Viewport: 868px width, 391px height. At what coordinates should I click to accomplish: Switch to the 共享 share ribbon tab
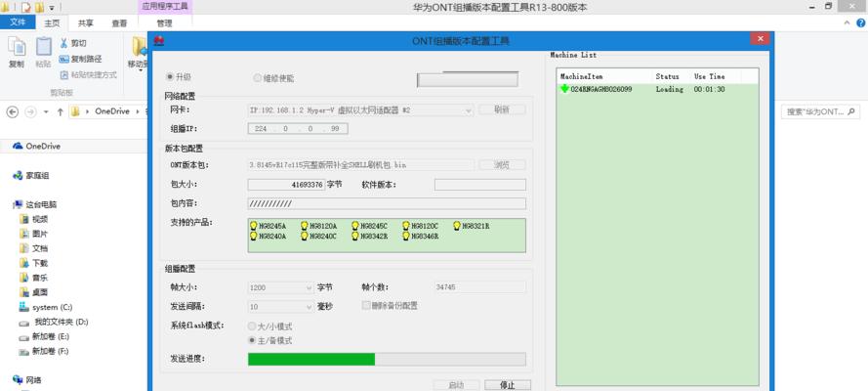tap(85, 23)
